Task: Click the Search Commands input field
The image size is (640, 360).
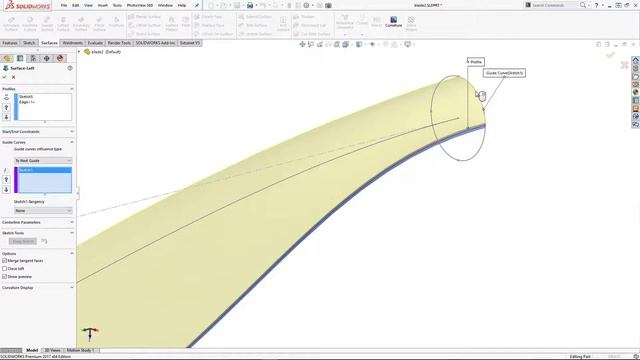Action: (x=551, y=5)
